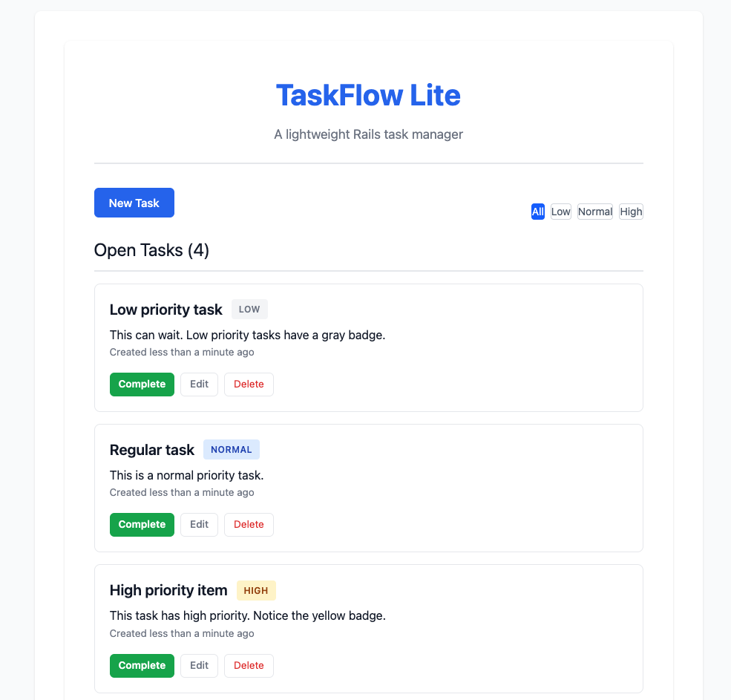Edit the Regular task
The image size is (731, 700).
pos(199,524)
